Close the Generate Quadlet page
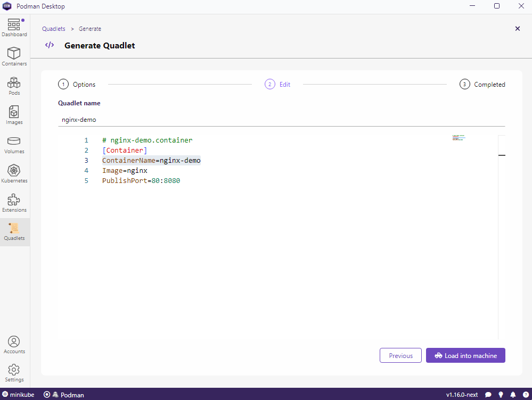This screenshot has width=532, height=400. (517, 29)
